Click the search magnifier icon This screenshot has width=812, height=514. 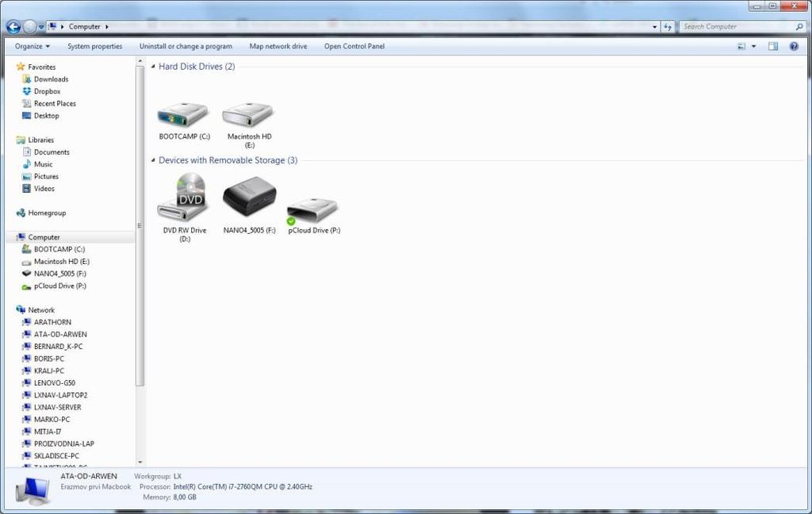799,26
